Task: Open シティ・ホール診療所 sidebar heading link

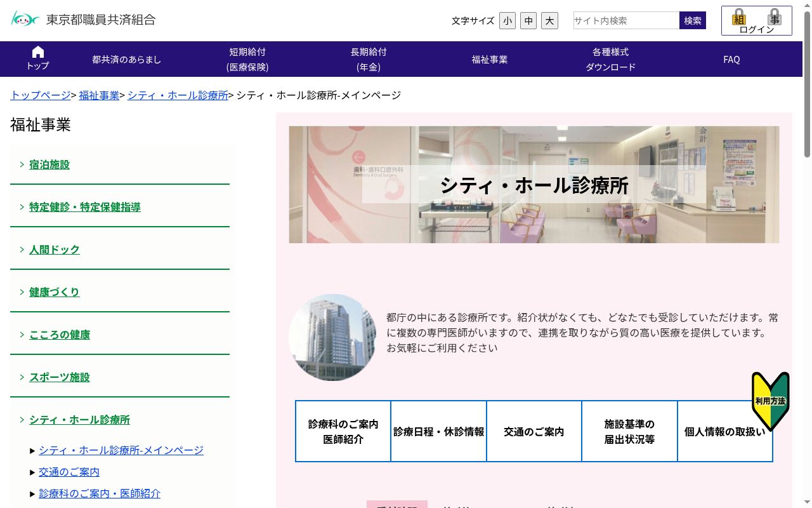Action: pos(79,420)
